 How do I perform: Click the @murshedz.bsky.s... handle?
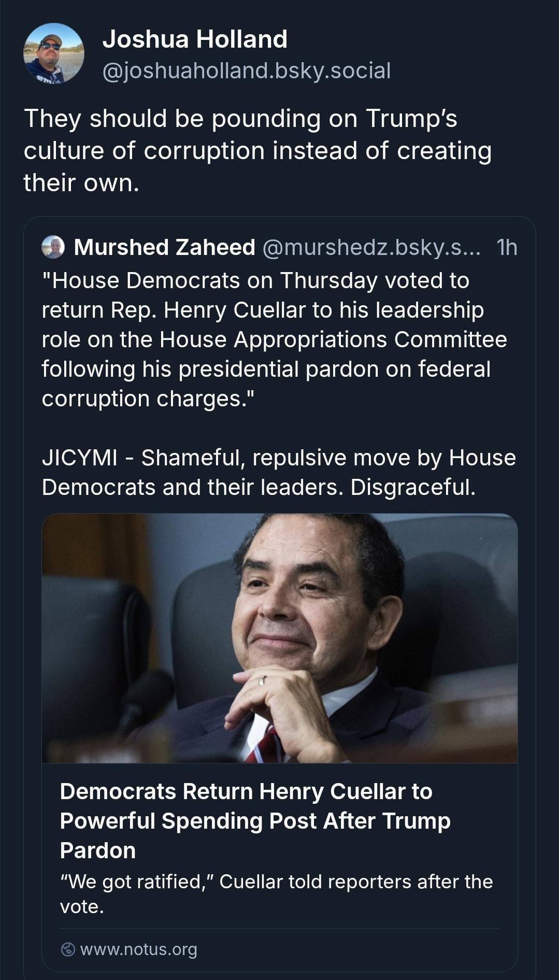[x=371, y=247]
